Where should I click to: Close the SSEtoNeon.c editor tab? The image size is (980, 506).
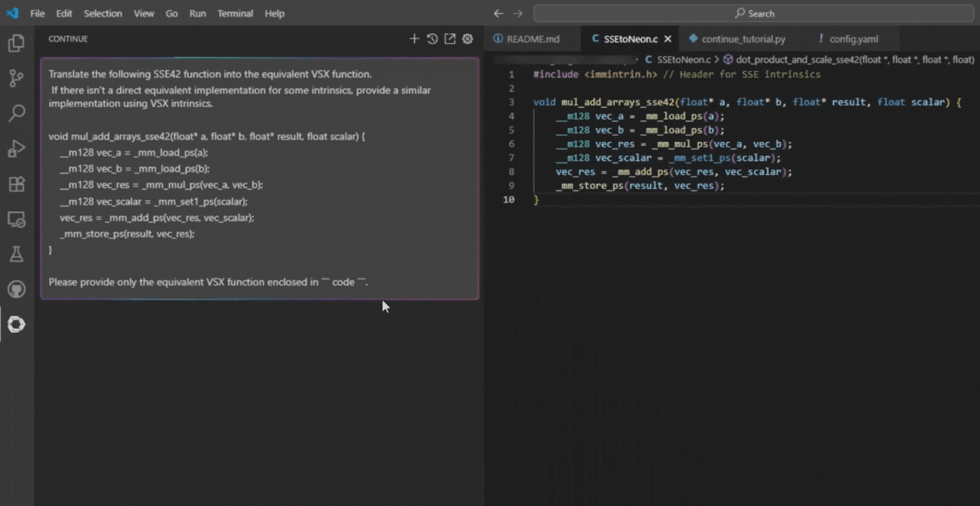667,39
